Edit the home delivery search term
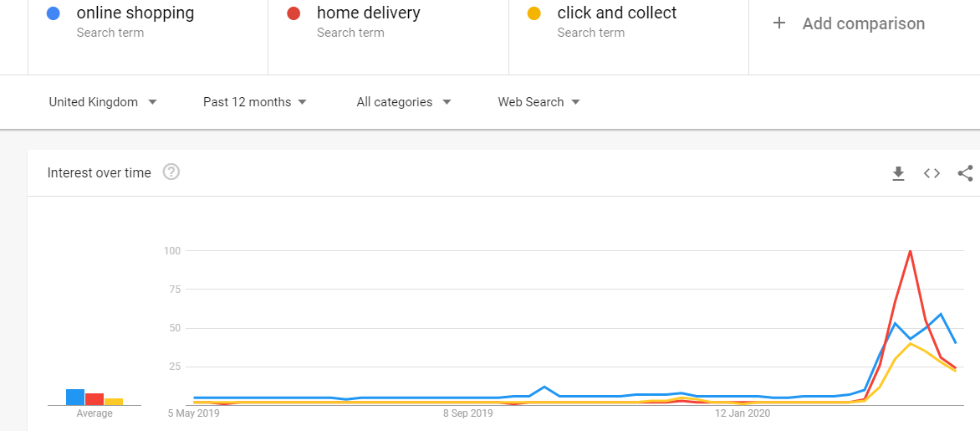Screen dimensions: 980x431 (368, 13)
